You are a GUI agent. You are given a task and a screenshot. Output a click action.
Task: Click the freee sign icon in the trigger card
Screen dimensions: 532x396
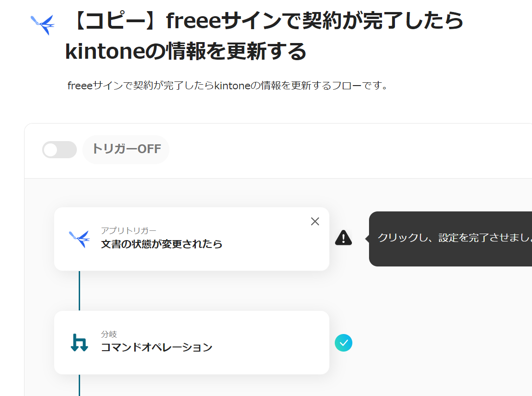click(x=79, y=239)
